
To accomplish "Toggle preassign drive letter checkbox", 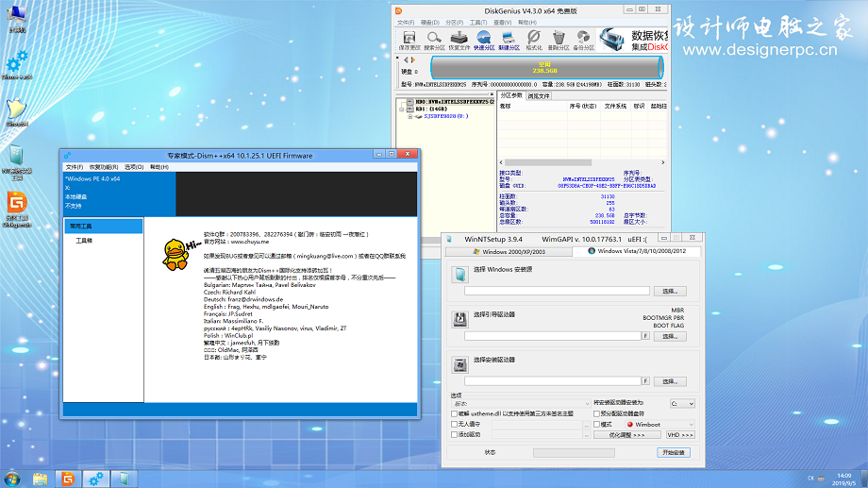I will [596, 413].
